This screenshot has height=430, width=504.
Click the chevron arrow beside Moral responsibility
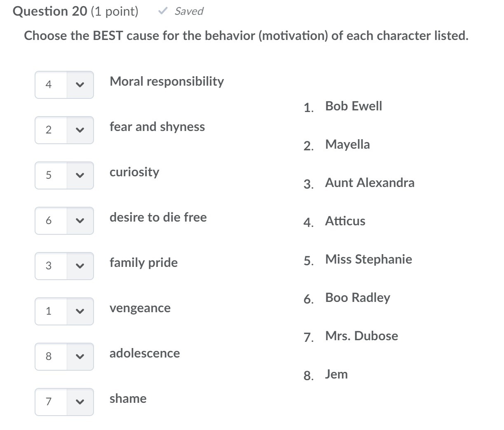80,85
